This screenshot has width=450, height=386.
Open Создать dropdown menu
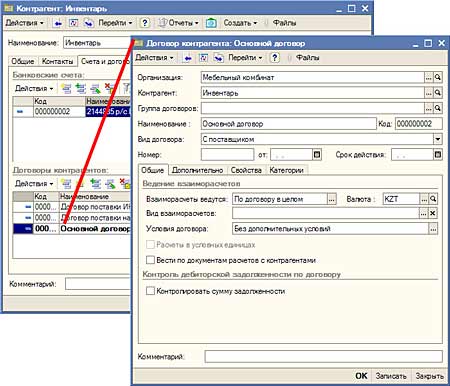tap(240, 23)
